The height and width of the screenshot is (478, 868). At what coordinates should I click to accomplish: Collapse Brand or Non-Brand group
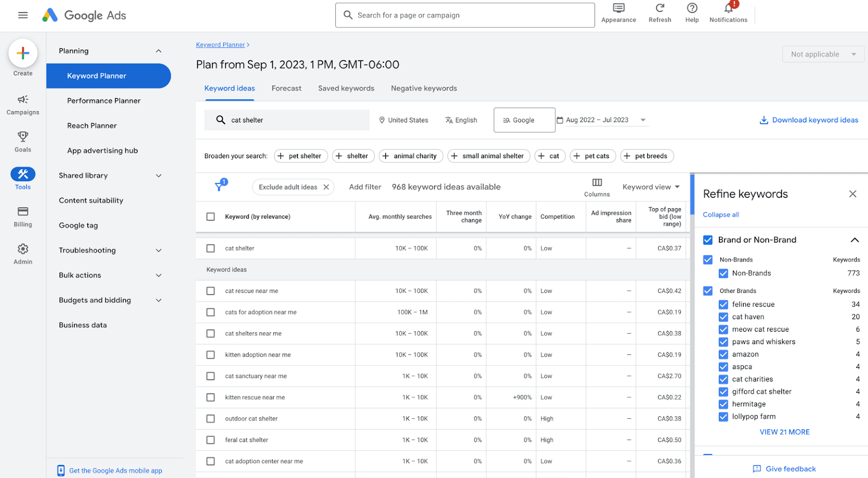(854, 240)
